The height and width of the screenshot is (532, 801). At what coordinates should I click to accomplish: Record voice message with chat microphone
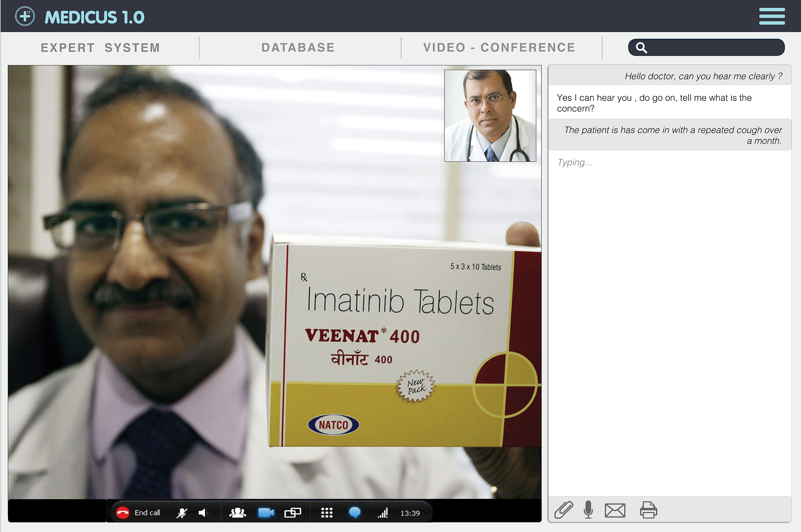588,510
